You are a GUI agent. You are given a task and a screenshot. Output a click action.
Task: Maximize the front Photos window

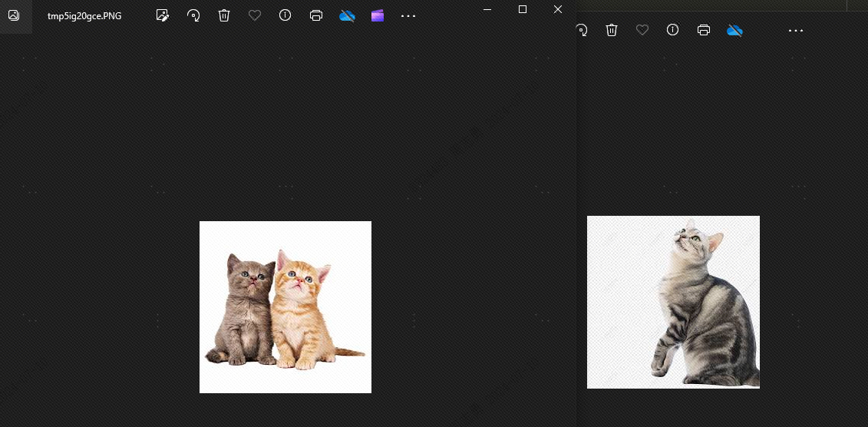[x=523, y=9]
